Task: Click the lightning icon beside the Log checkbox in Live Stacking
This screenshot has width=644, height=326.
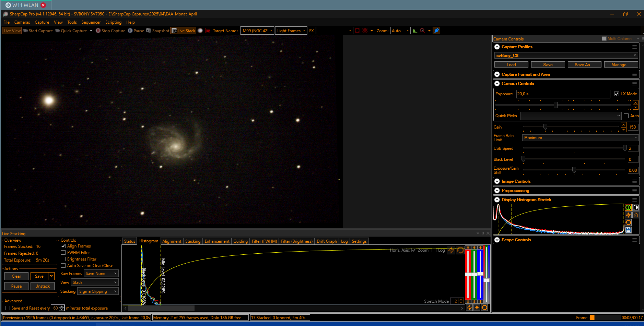Action: (x=451, y=250)
